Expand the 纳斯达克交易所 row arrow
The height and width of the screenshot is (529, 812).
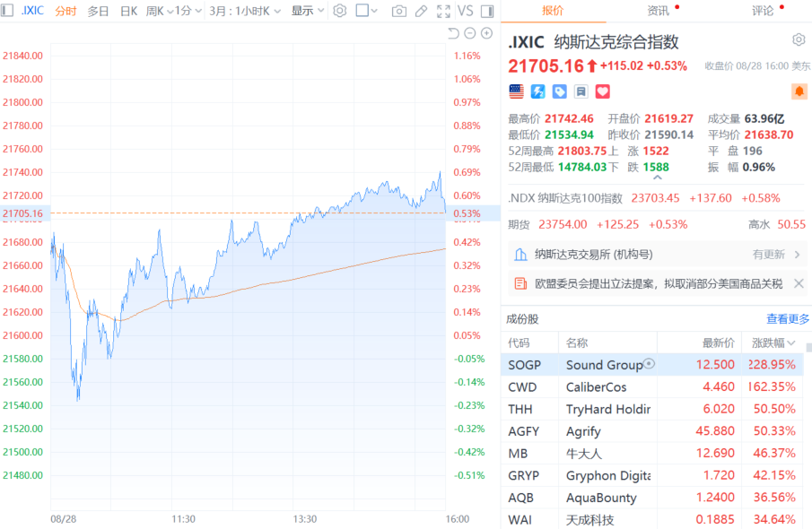(x=797, y=255)
